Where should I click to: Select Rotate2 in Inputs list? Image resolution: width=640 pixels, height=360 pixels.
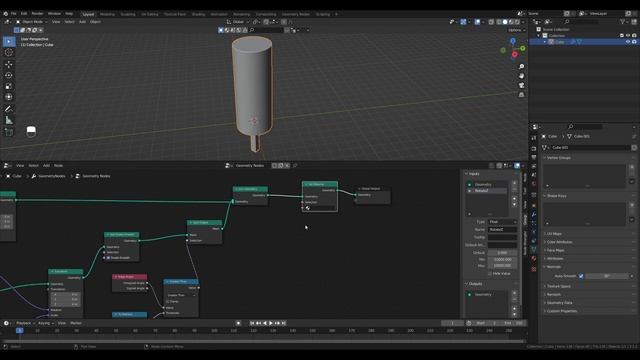(x=487, y=191)
